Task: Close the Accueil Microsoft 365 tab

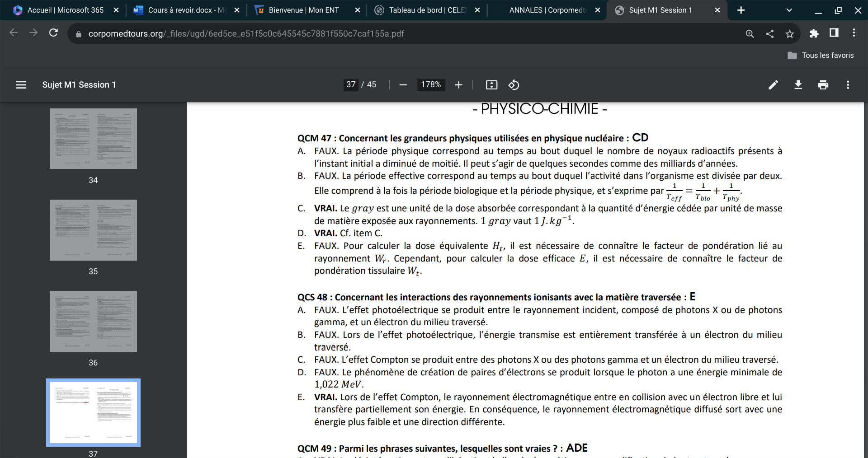Action: (116, 10)
